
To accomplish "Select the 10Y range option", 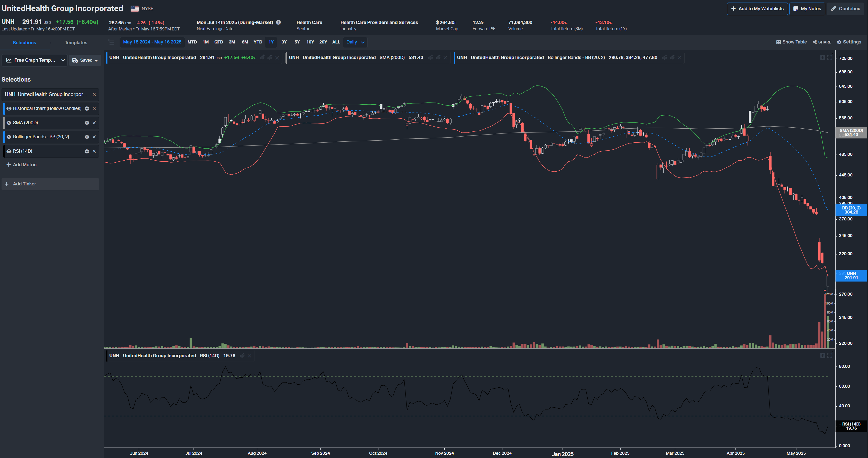I will pos(310,42).
